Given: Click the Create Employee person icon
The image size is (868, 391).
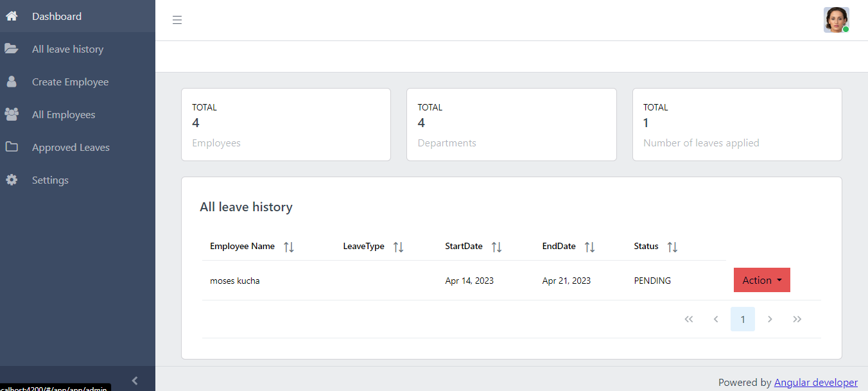Looking at the screenshot, I should pyautogui.click(x=12, y=82).
